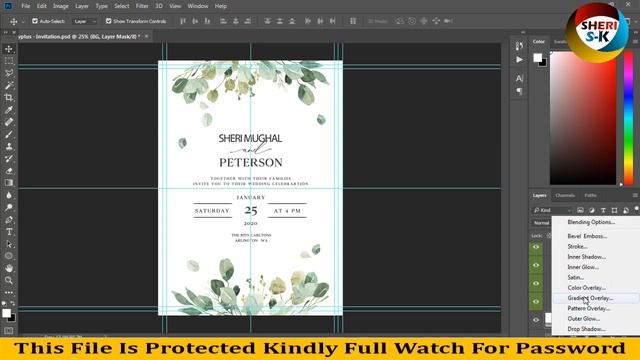Viewport: 640px width, 360px height.
Task: Click the 3D video camera zoom icon
Action: point(448,21)
